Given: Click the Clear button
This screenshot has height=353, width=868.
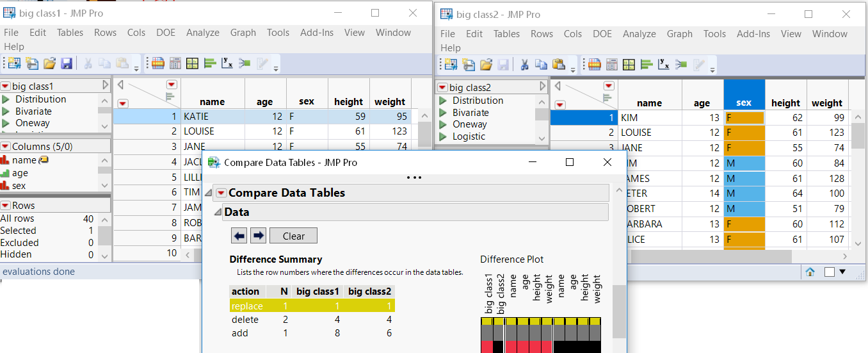Looking at the screenshot, I should tap(293, 236).
